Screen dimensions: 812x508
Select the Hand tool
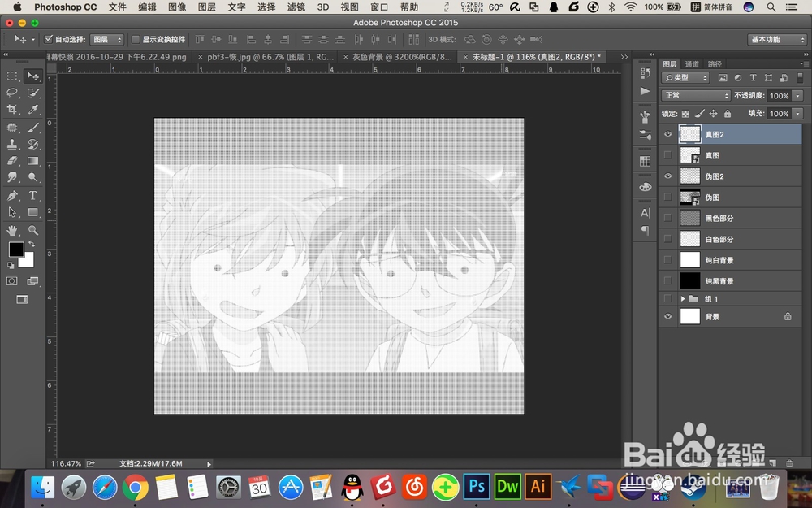[x=12, y=230]
